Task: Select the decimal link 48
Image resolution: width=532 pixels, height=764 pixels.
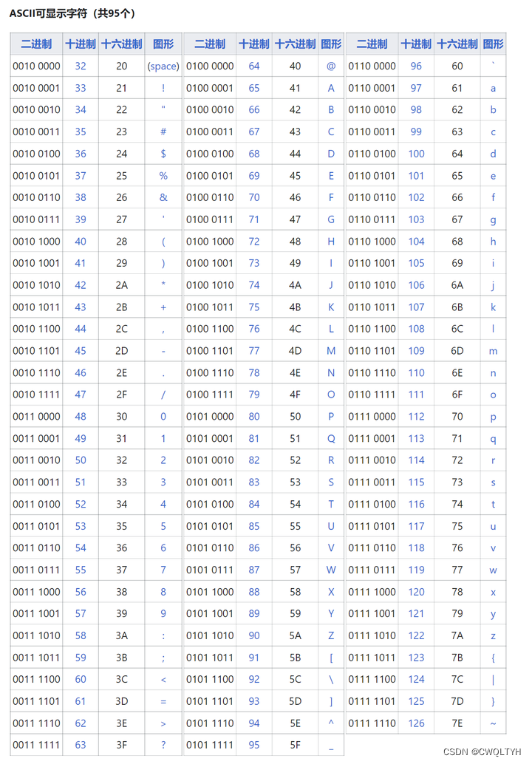Action: coord(81,417)
